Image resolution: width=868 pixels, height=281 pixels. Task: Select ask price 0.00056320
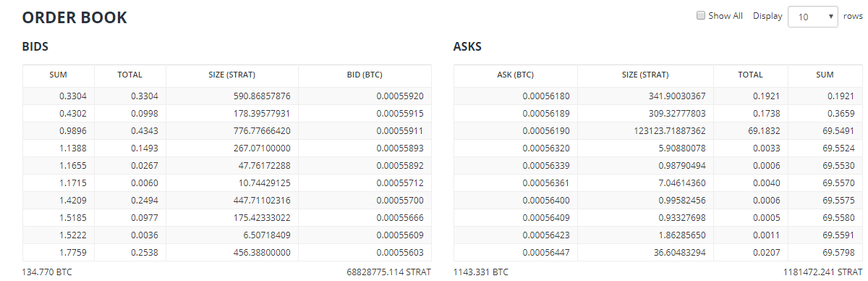(x=546, y=148)
